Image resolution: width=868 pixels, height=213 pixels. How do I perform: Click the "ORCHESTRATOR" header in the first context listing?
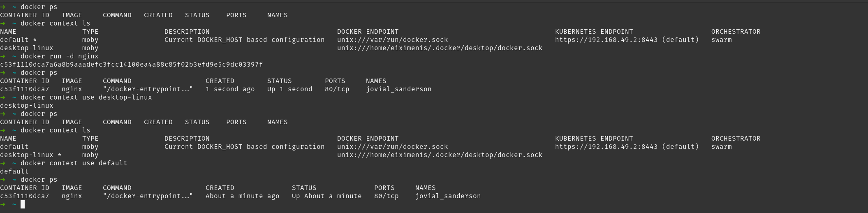(x=736, y=32)
